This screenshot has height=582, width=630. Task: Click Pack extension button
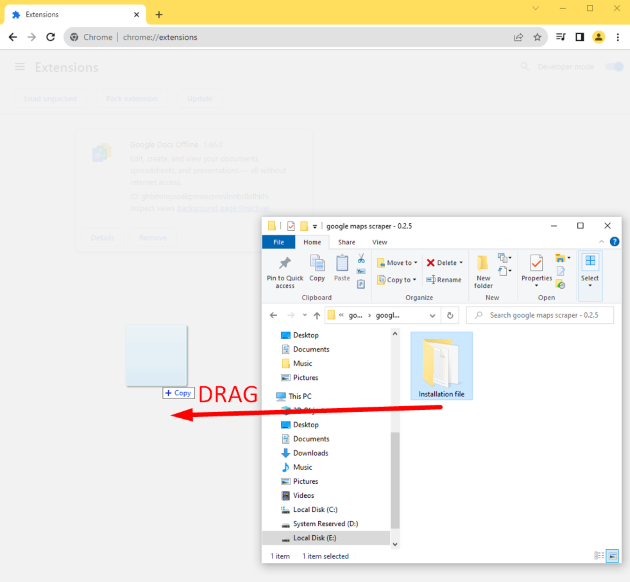point(132,99)
